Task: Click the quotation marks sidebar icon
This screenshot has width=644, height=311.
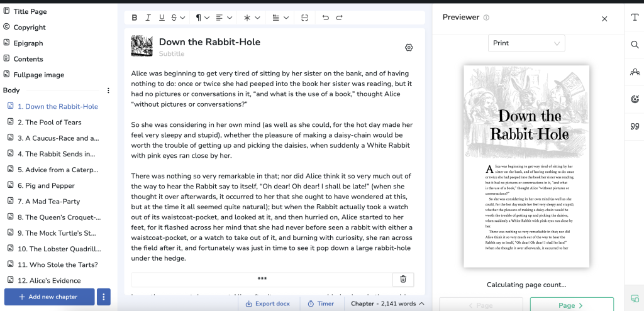Action: [x=634, y=127]
